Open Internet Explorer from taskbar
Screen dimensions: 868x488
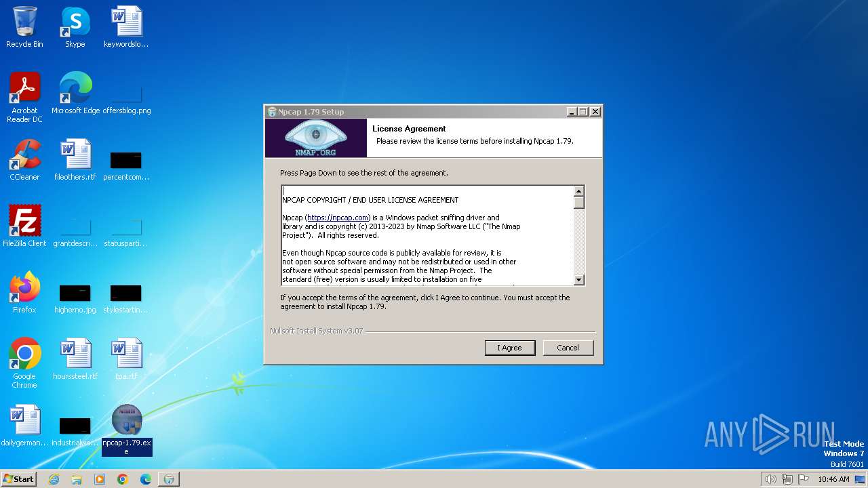[x=54, y=479]
